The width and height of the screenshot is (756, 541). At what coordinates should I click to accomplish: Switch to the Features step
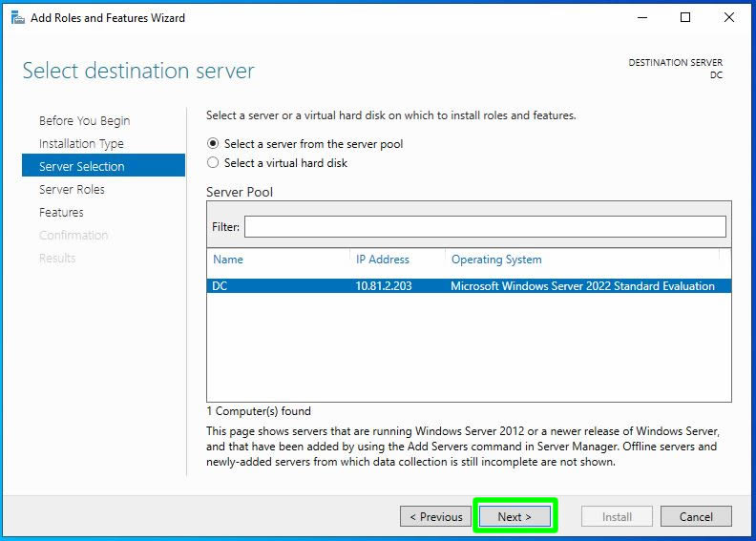pyautogui.click(x=61, y=213)
